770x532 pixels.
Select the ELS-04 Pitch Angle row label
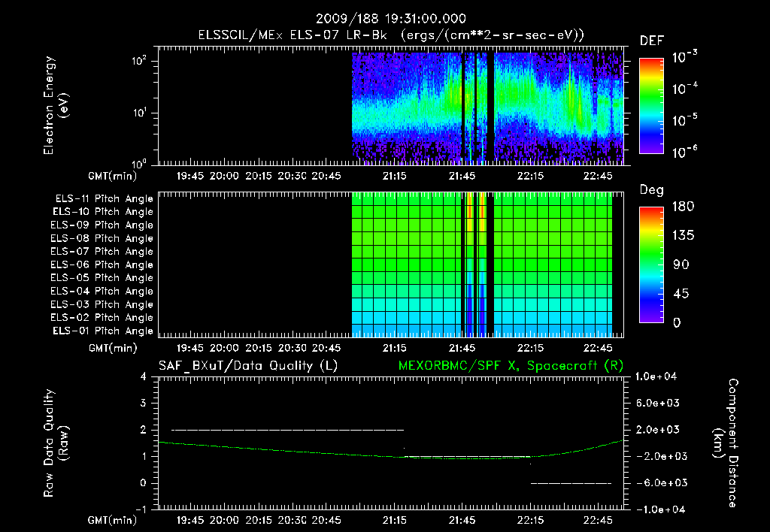[102, 292]
